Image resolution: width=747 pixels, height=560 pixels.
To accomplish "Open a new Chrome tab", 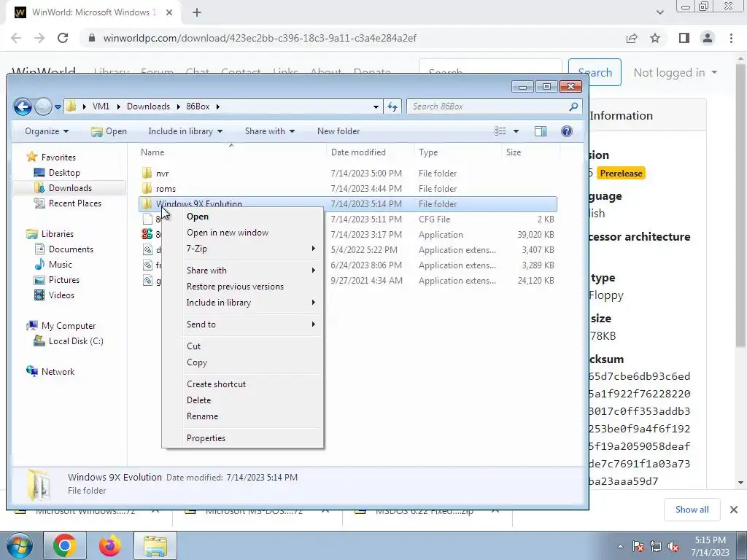I will (197, 13).
